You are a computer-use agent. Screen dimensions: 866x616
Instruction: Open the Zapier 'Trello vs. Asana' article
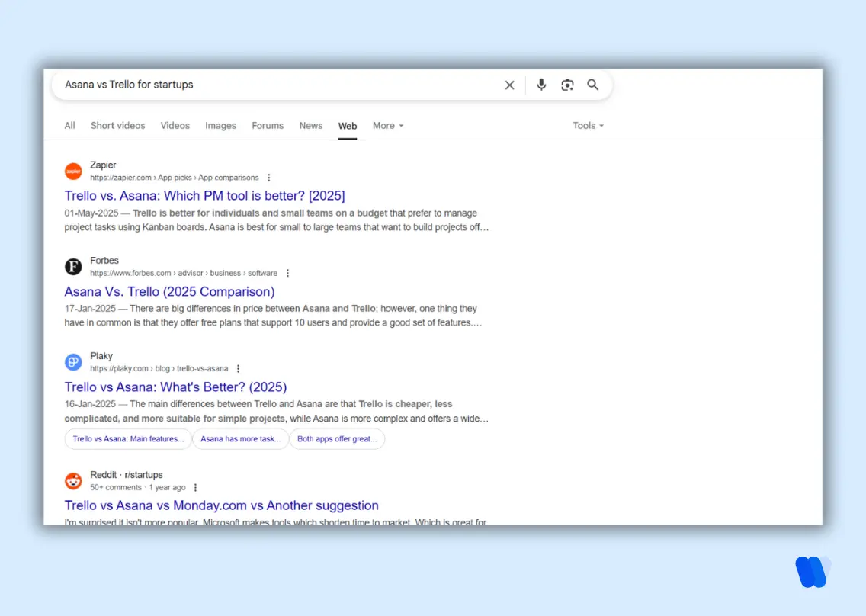pos(205,196)
